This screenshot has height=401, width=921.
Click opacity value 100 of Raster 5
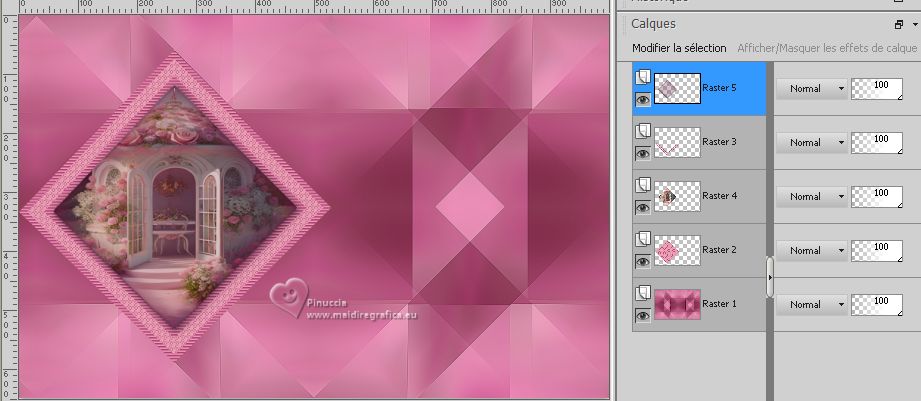click(x=877, y=89)
